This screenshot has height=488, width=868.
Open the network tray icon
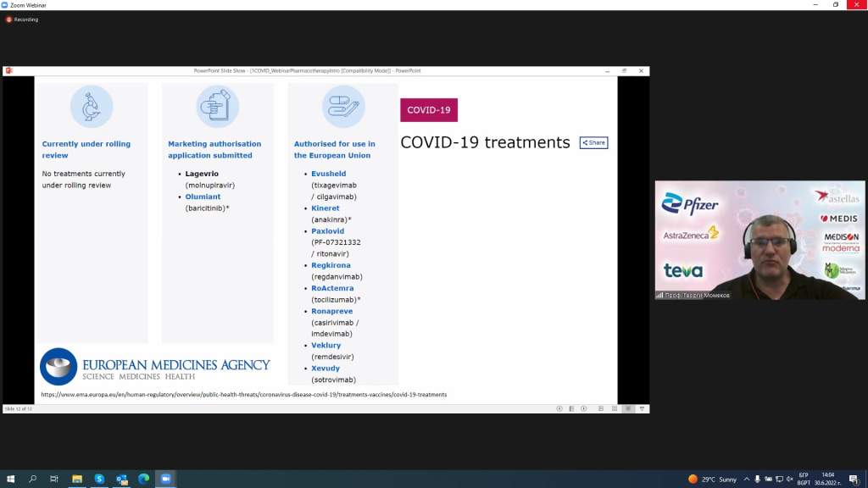point(779,480)
